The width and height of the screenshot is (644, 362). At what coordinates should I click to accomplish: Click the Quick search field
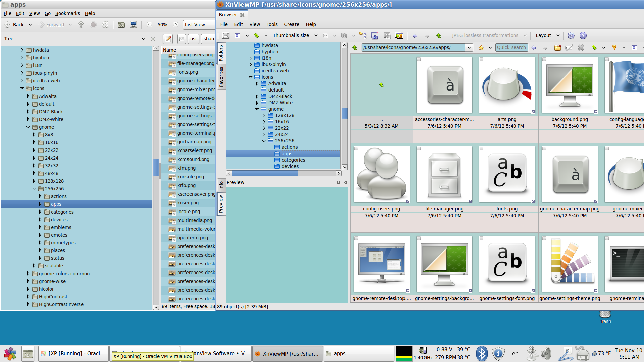tap(511, 48)
